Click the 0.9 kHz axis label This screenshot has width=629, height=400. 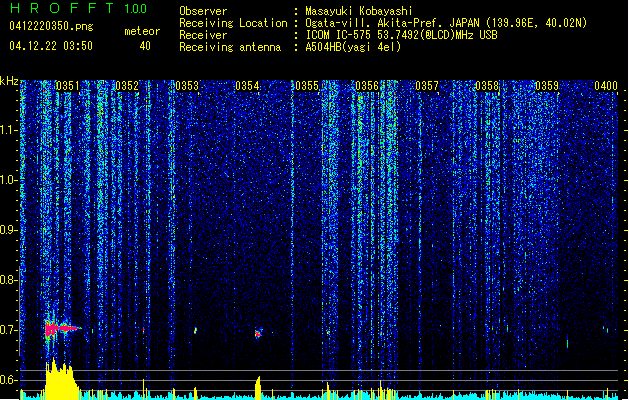click(8, 230)
